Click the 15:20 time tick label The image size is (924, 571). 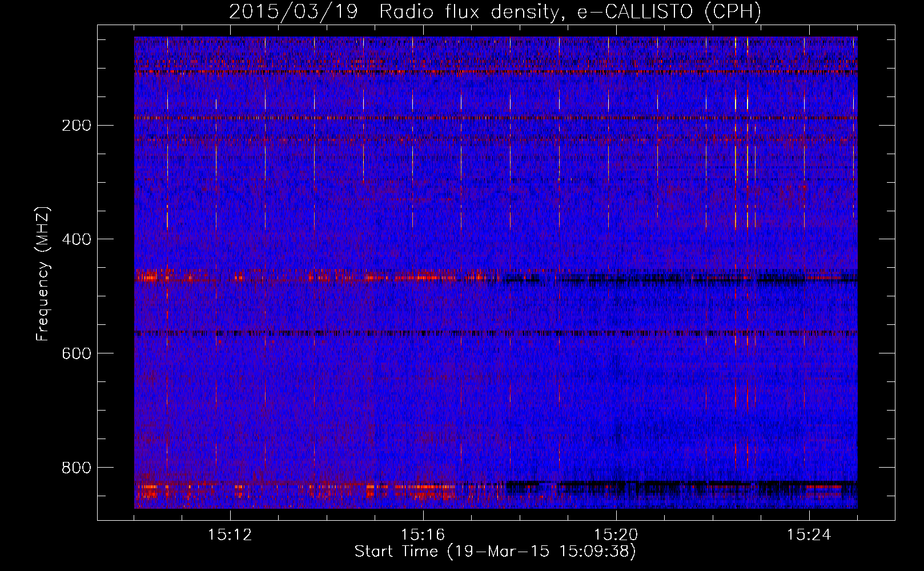[x=616, y=535]
